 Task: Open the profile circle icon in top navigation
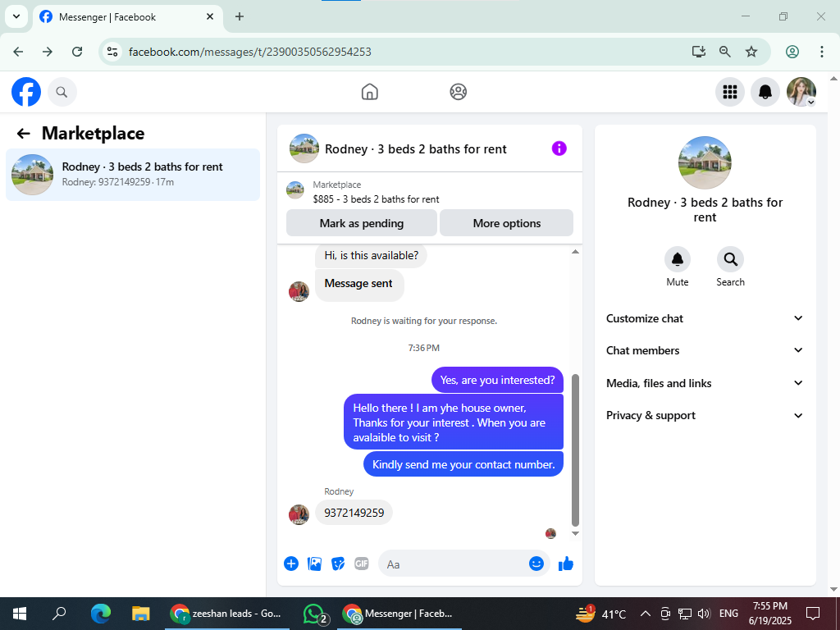[x=458, y=92]
